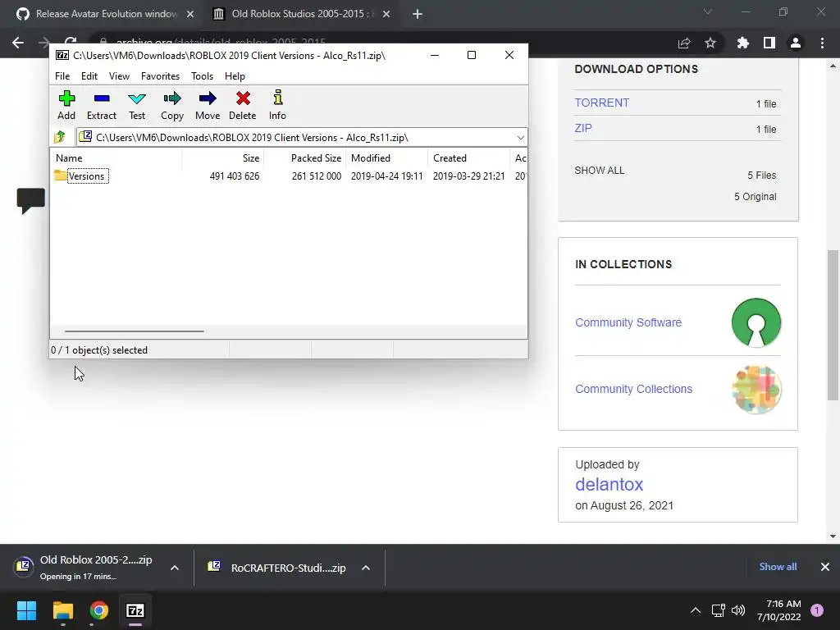Open File Explorer from the taskbar

62,610
